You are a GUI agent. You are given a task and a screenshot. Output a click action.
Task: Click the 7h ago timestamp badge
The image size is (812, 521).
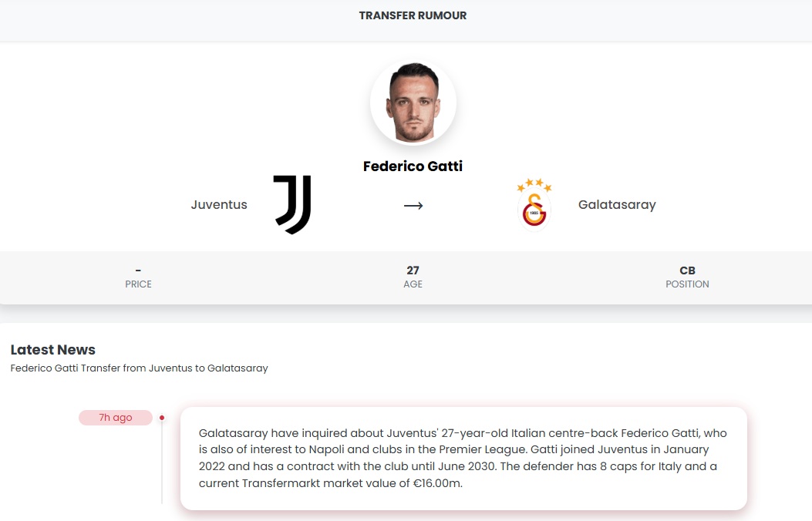[116, 418]
